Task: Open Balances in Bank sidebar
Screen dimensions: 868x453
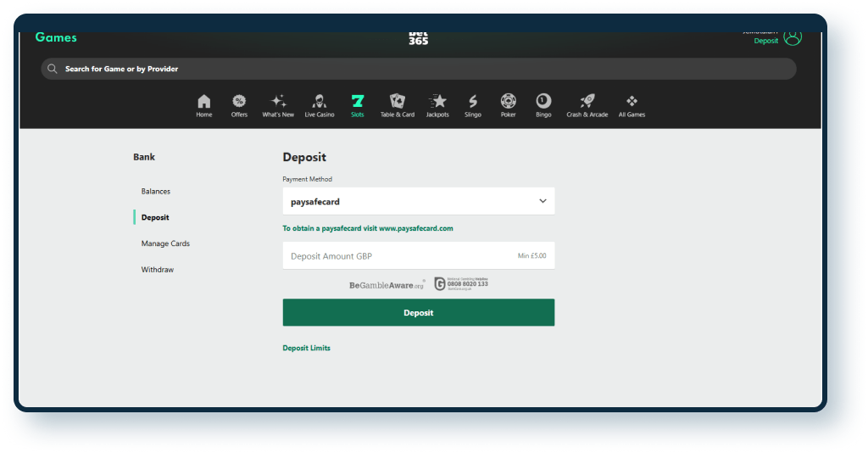Action: (156, 192)
